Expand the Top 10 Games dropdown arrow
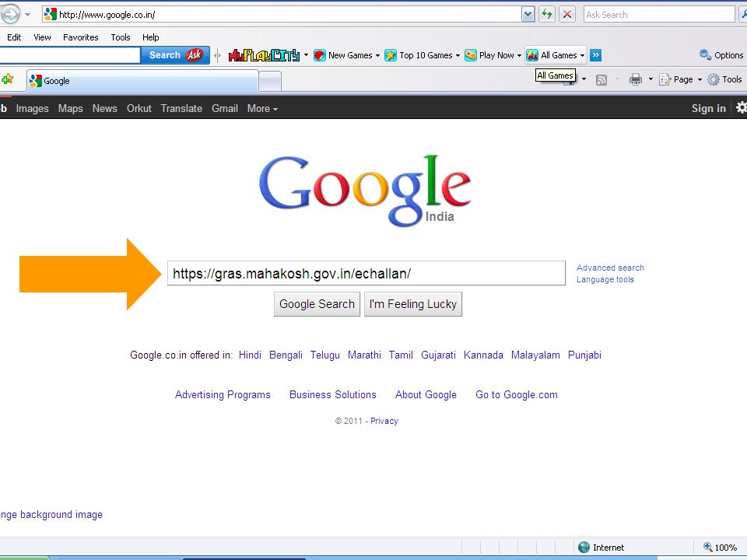The image size is (747, 560). tap(458, 55)
